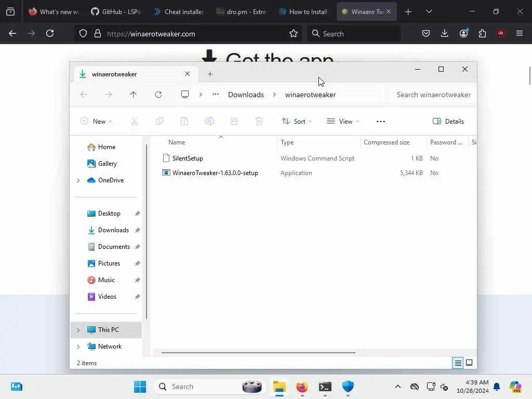Expand the This PC tree node
The image size is (532, 399).
coord(78,330)
